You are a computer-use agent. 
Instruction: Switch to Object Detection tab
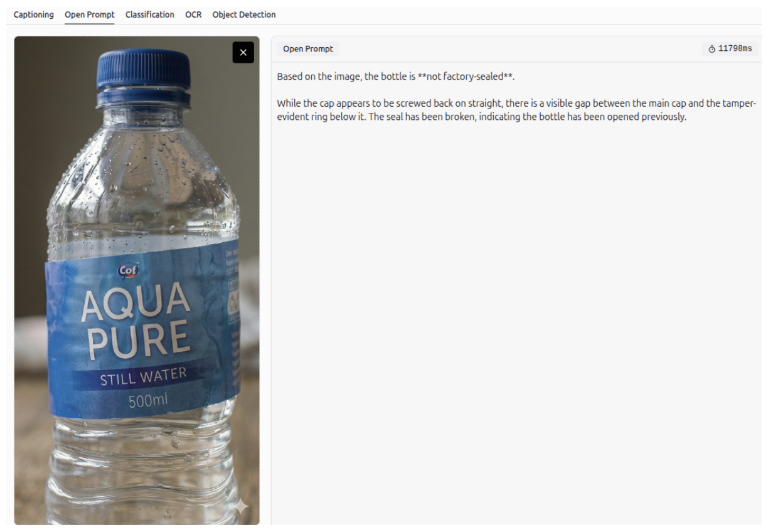[x=244, y=14]
